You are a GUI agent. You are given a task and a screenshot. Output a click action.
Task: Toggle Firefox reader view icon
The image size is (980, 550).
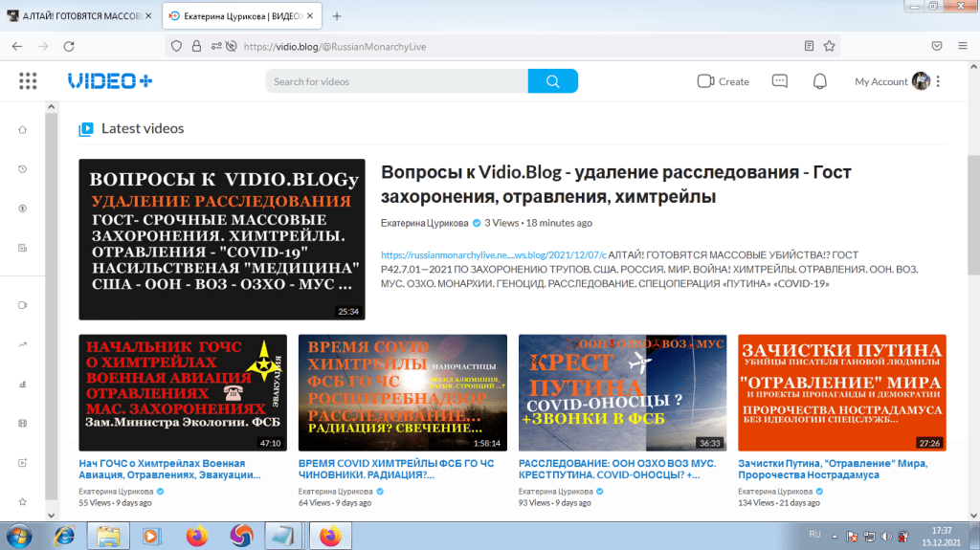click(810, 45)
